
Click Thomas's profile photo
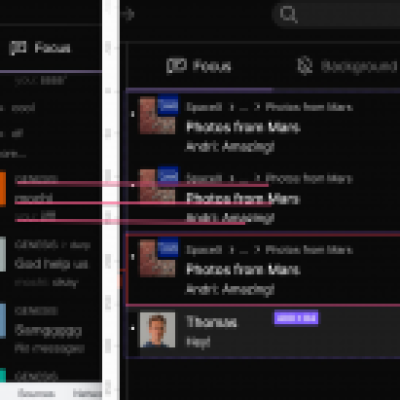pyautogui.click(x=157, y=330)
